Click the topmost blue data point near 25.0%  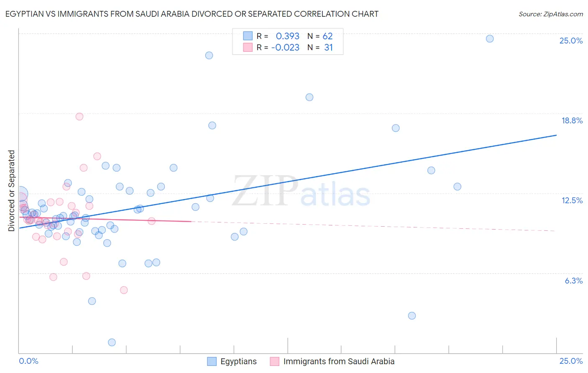[490, 38]
